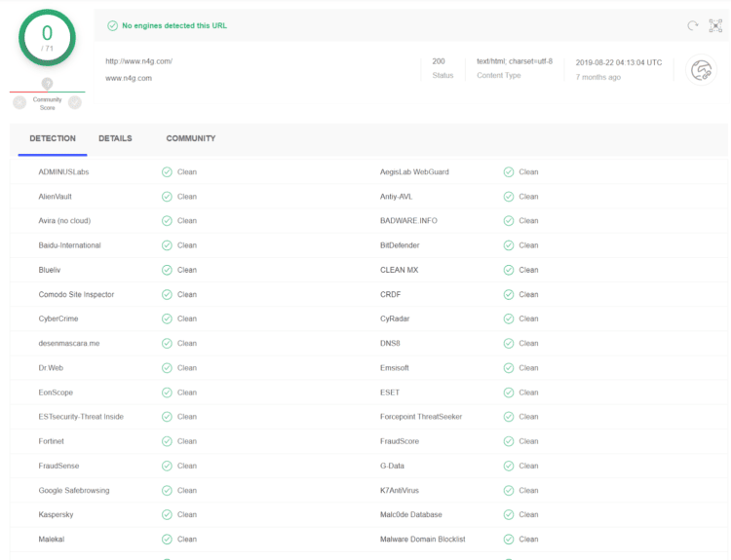The image size is (731, 560).
Task: Select the K7AntiVirus engine name
Action: tap(400, 491)
